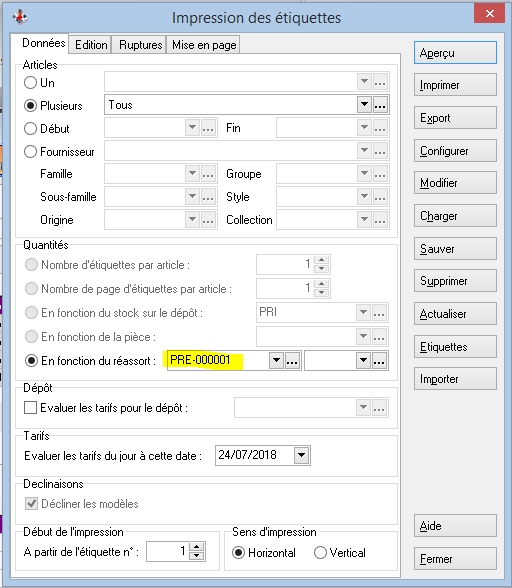Close the Impression des étiquettes window
Viewport: 512px width, 588px height.
[x=489, y=14]
